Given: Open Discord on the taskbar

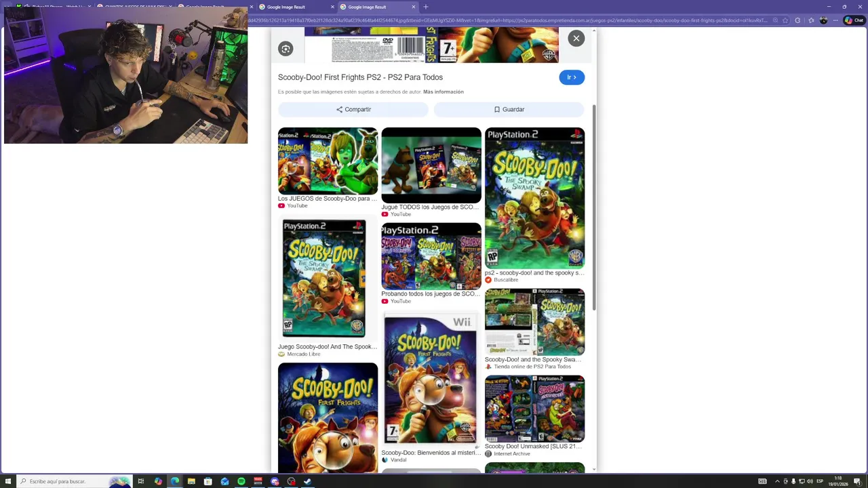Looking at the screenshot, I should pos(275,481).
